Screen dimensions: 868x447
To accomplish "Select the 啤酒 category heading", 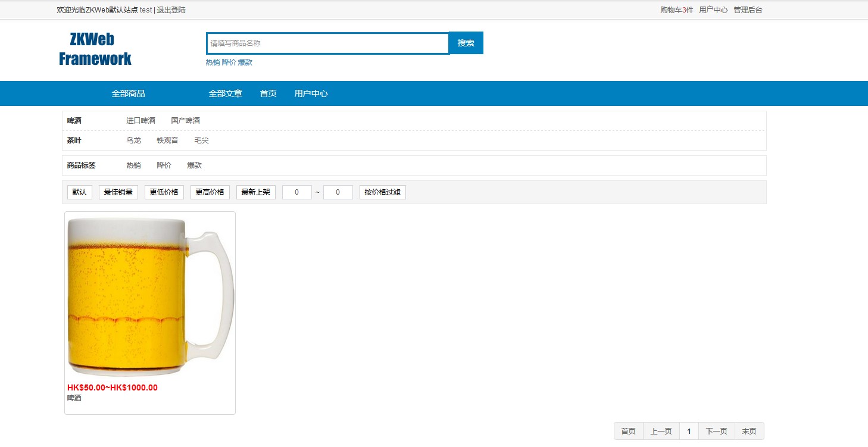I will coord(74,121).
